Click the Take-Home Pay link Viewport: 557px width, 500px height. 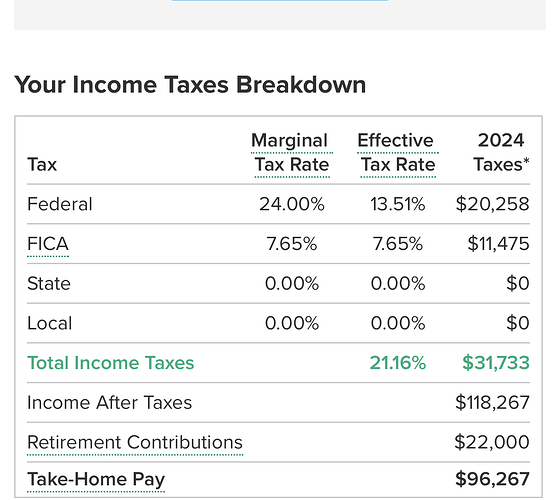pyautogui.click(x=96, y=479)
